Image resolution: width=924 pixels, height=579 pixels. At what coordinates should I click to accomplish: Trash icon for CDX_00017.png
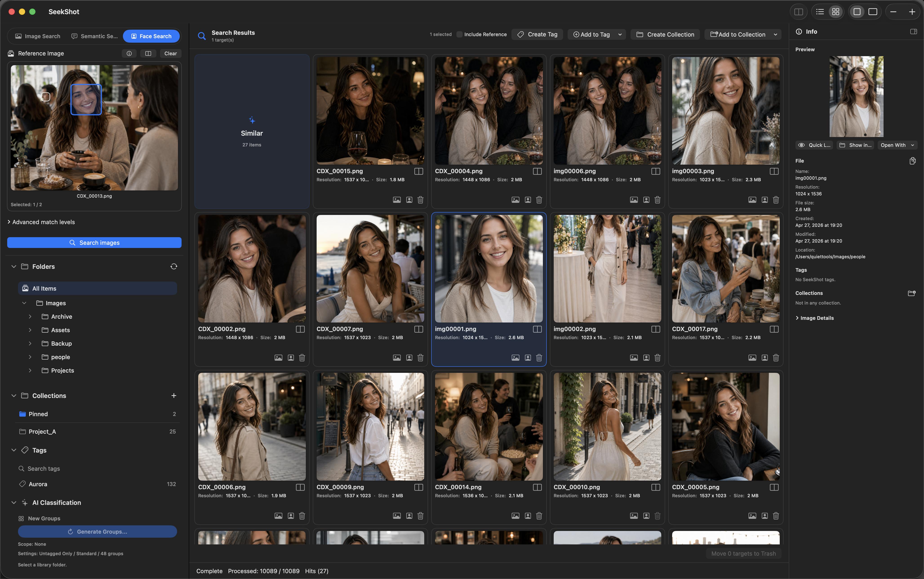tap(776, 358)
